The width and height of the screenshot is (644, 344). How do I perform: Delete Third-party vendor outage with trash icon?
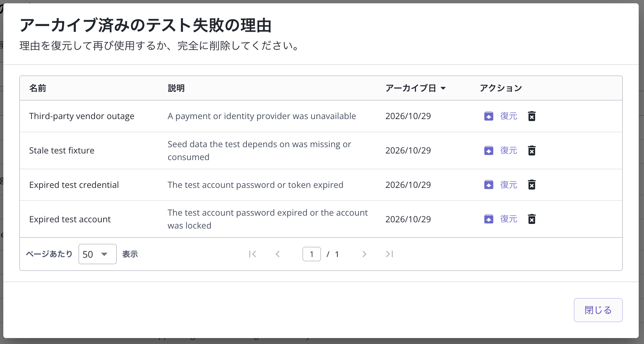(x=532, y=116)
